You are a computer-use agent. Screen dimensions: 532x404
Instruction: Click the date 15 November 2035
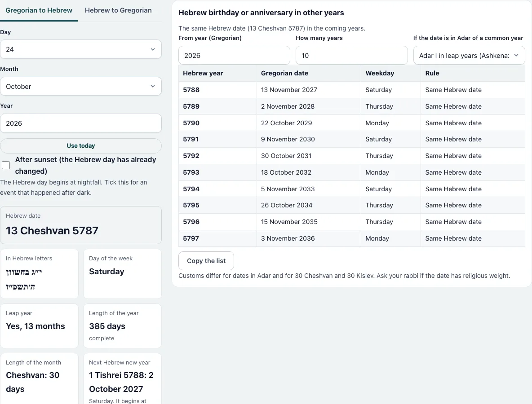point(289,222)
